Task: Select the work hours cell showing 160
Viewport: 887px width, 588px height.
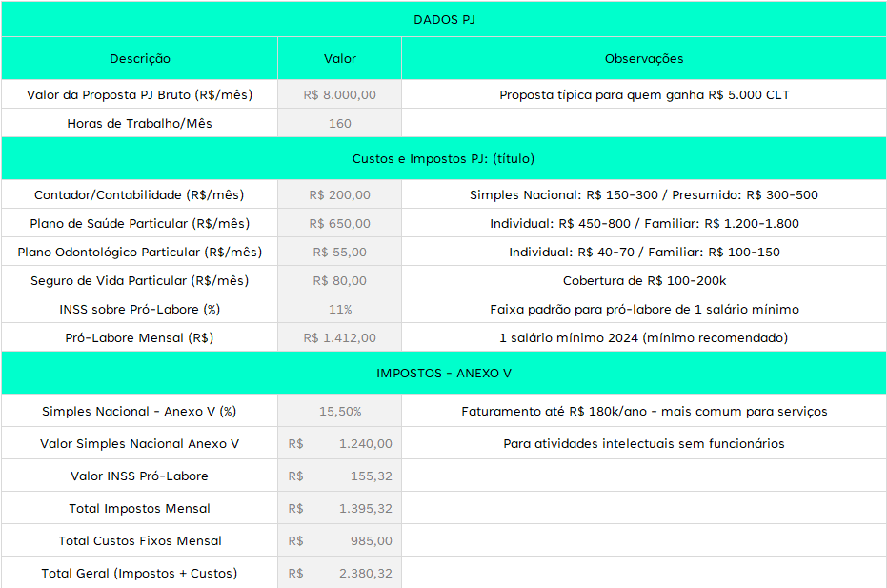Action: (339, 123)
